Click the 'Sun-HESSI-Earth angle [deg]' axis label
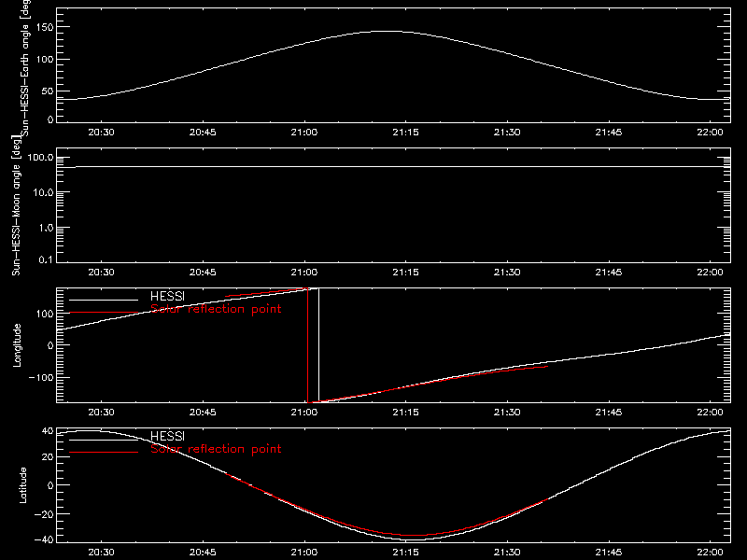Image resolution: width=747 pixels, height=560 pixels. point(25,68)
